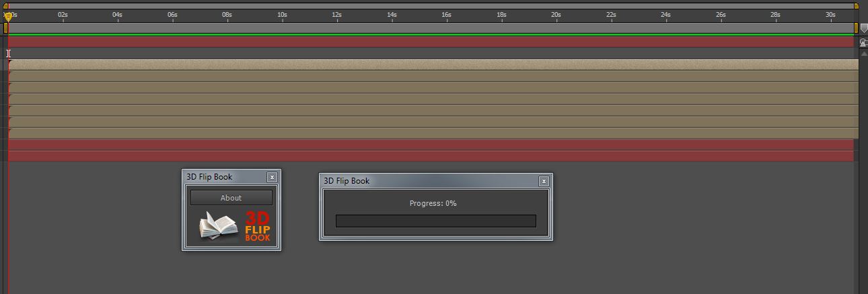Image resolution: width=868 pixels, height=294 pixels.
Task: Click the comp marker bin icon
Action: [864, 29]
